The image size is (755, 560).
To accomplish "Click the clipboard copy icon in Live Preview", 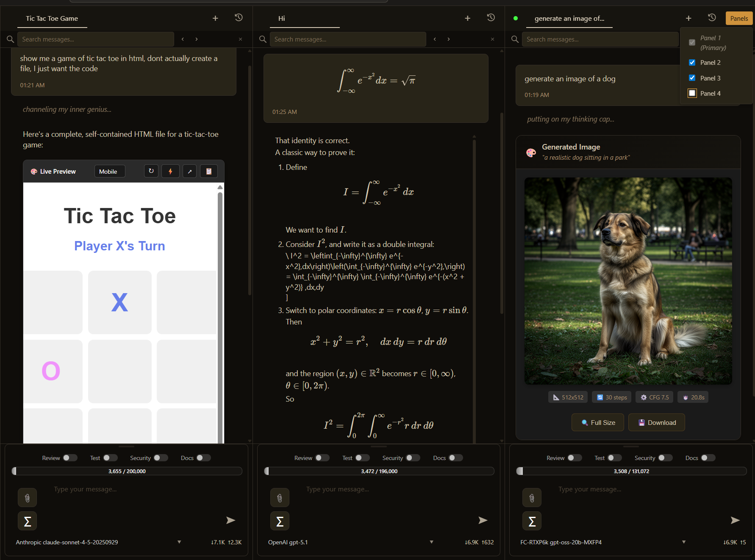I will coord(208,171).
